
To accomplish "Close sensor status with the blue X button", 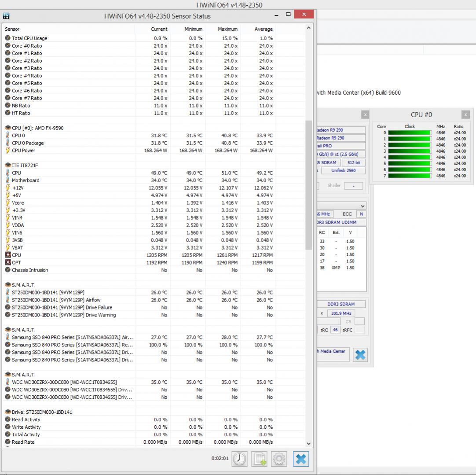I will pos(300,459).
